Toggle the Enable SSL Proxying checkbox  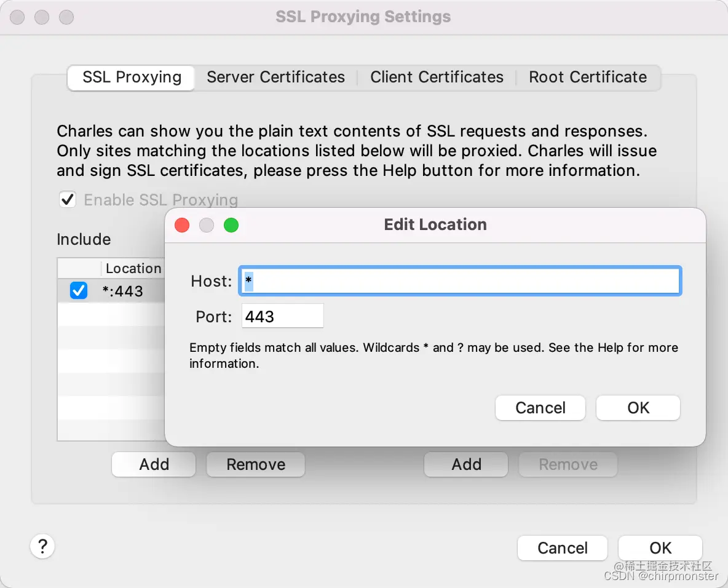click(68, 200)
